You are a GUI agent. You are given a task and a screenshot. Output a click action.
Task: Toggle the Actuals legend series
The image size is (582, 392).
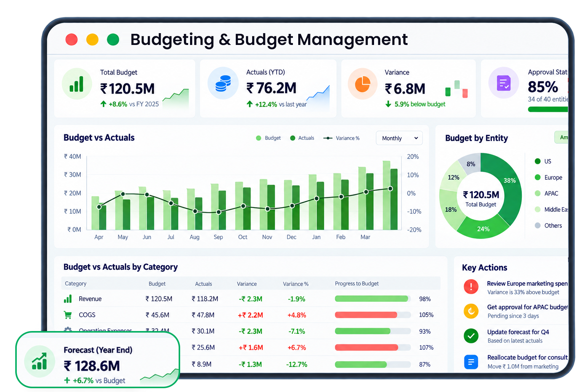pyautogui.click(x=302, y=138)
